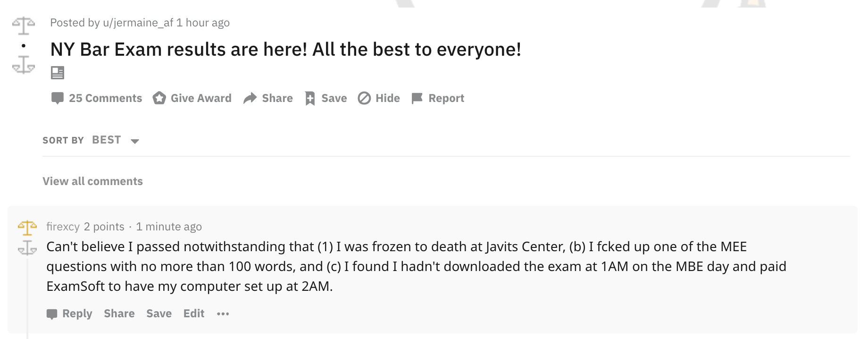Downvote the NY Bar Exam post
868x339 pixels.
tap(24, 65)
